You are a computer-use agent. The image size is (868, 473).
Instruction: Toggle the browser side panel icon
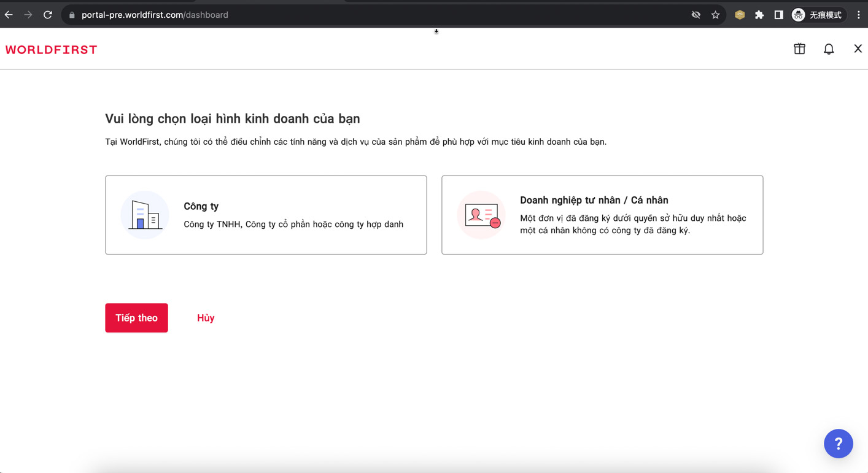778,15
